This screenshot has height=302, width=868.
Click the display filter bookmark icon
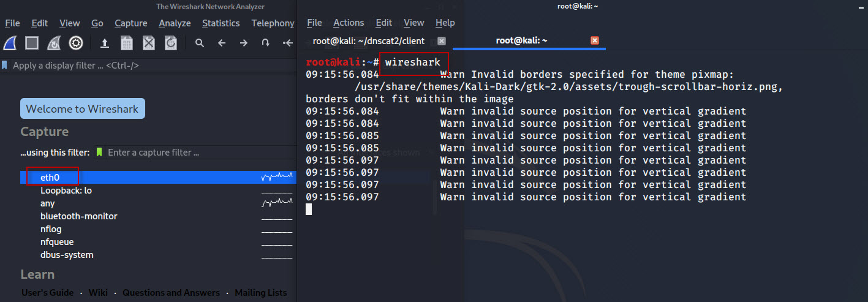(5, 65)
